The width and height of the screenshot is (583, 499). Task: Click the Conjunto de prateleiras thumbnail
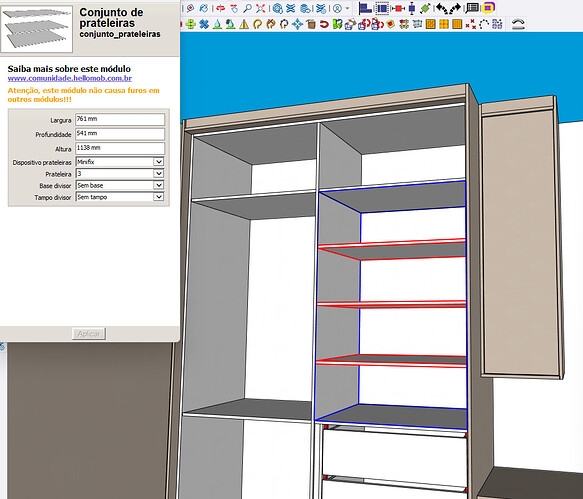click(36, 29)
